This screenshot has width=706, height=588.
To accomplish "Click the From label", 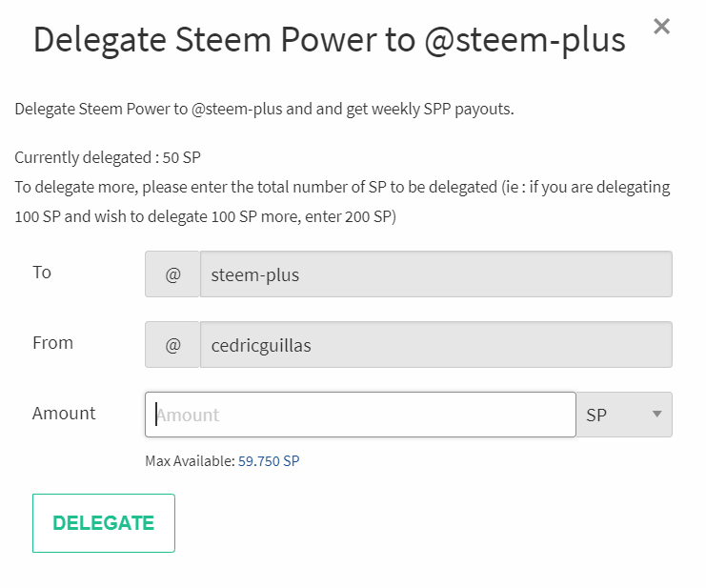I will (x=52, y=343).
